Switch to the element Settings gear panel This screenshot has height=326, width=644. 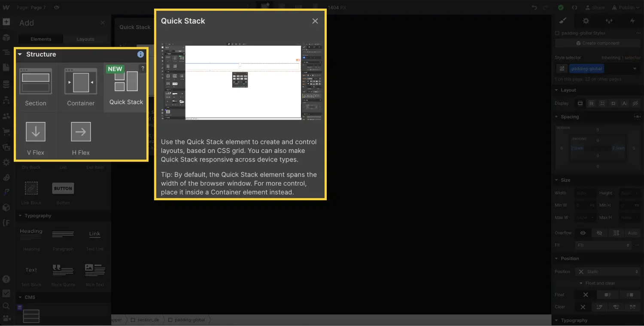tap(585, 21)
